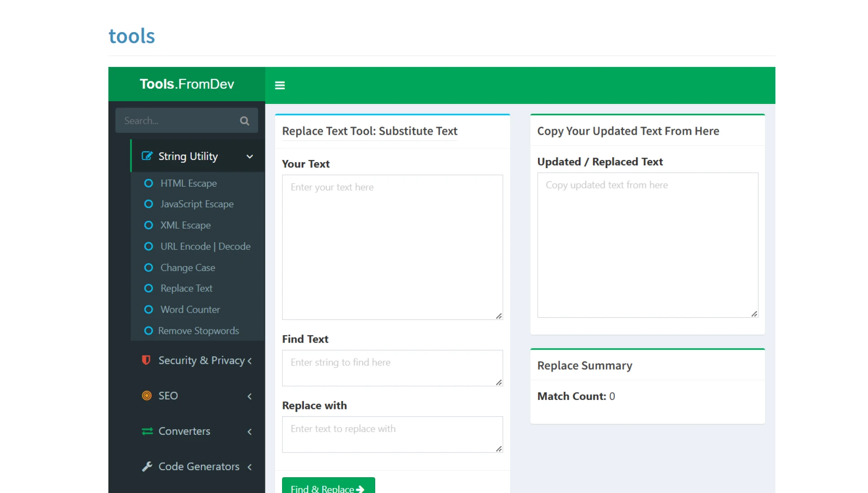Click the Code Generators wrench icon
This screenshot has height=493, width=868.
[x=146, y=466]
